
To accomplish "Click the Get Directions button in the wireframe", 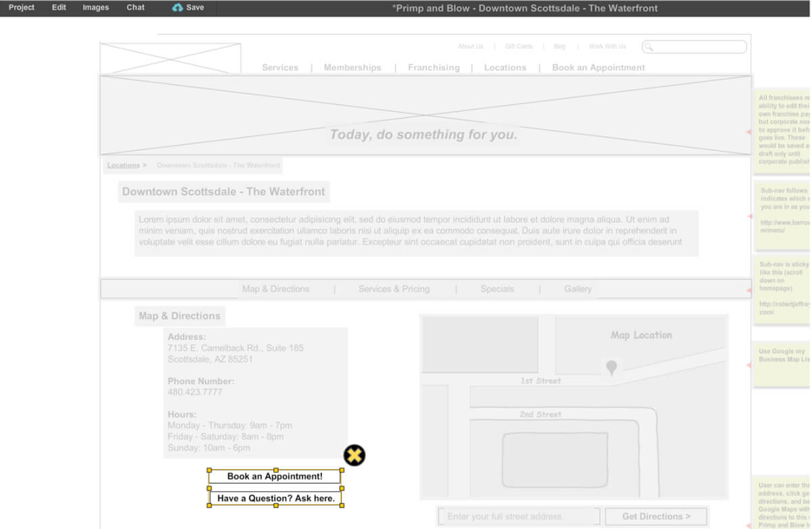I will click(655, 516).
